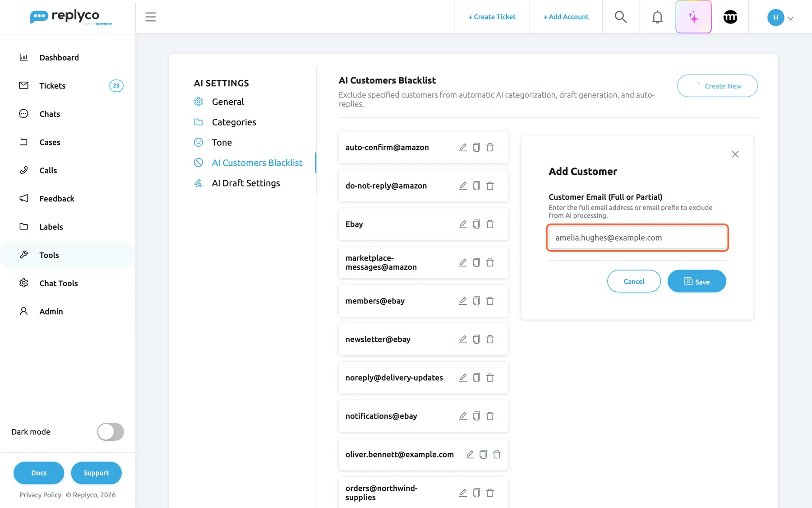The width and height of the screenshot is (812, 508).
Task: Toggle Dark mode switch
Action: [111, 432]
